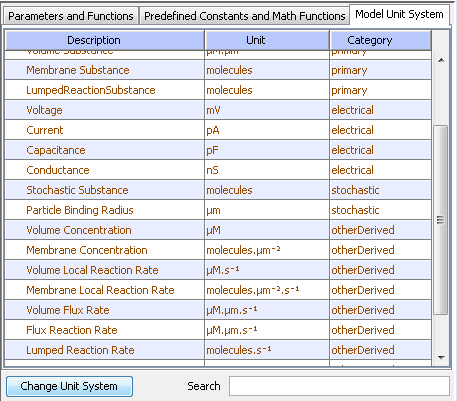Open Predefined Constants and Math Functions tab
The image size is (457, 401).
click(x=244, y=16)
